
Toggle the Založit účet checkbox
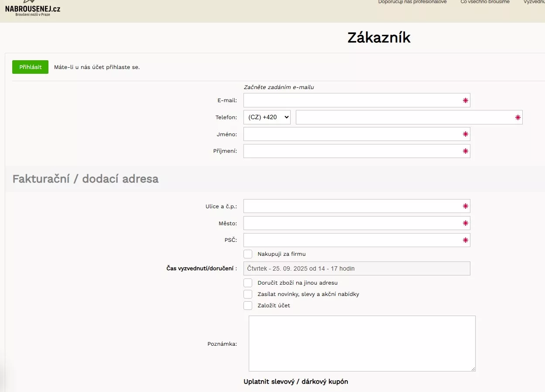click(248, 306)
